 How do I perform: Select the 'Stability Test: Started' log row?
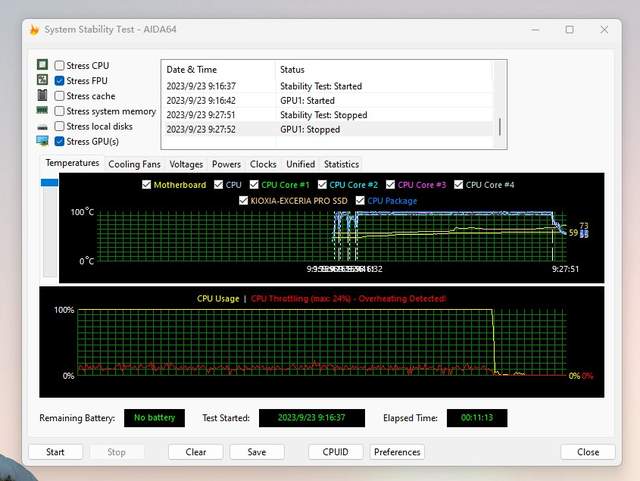coord(327,86)
